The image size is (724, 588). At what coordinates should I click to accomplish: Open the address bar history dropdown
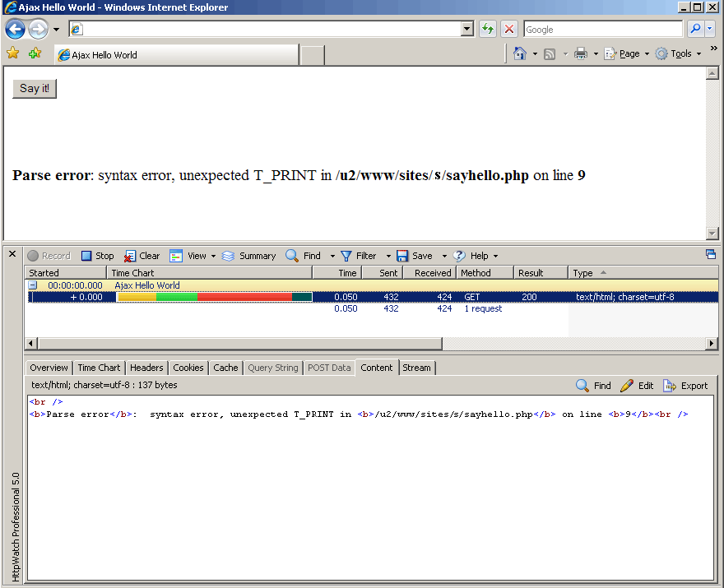[x=467, y=29]
